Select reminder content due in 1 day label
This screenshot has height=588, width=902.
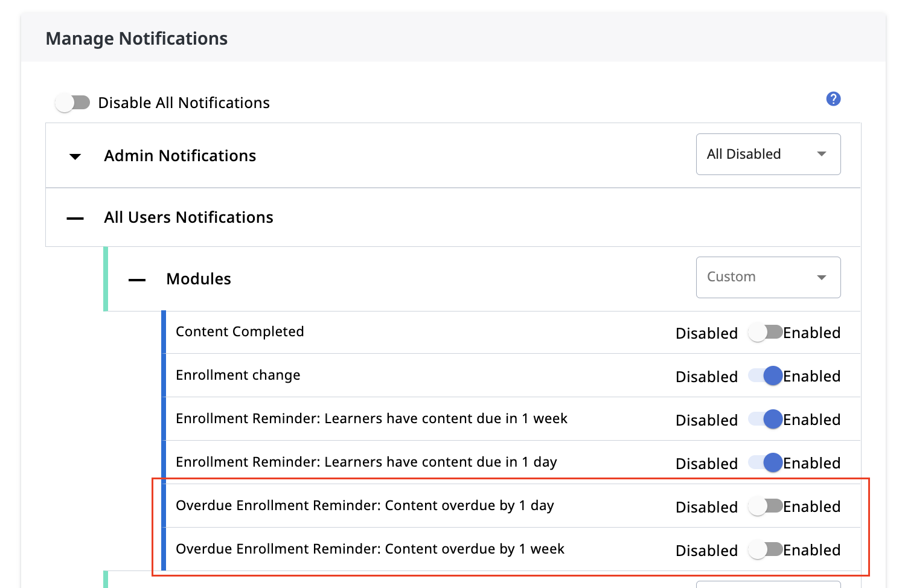[x=366, y=462]
